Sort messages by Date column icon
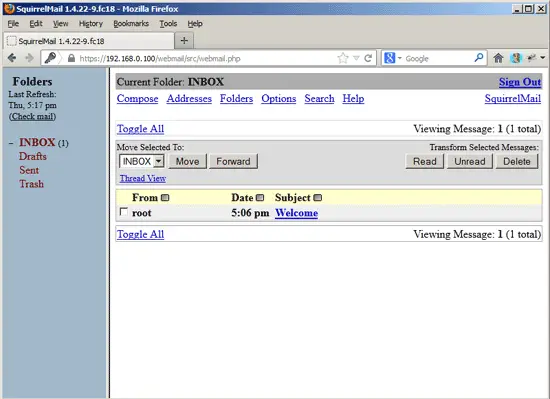Viewport: 550px width, 399px height. (x=260, y=198)
